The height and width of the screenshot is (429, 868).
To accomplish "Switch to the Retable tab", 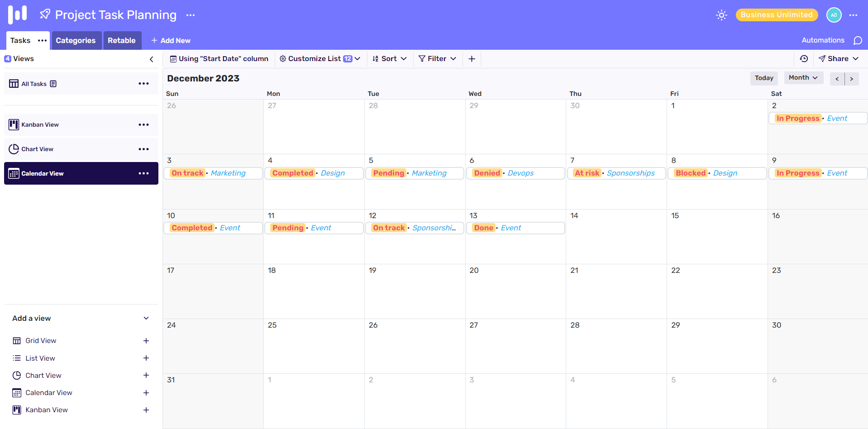I will click(122, 41).
